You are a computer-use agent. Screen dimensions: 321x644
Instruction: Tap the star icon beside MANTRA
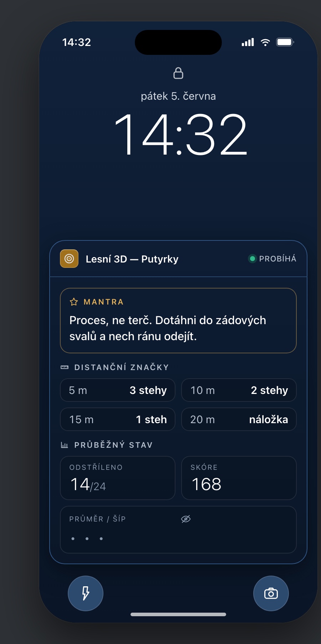click(x=74, y=302)
